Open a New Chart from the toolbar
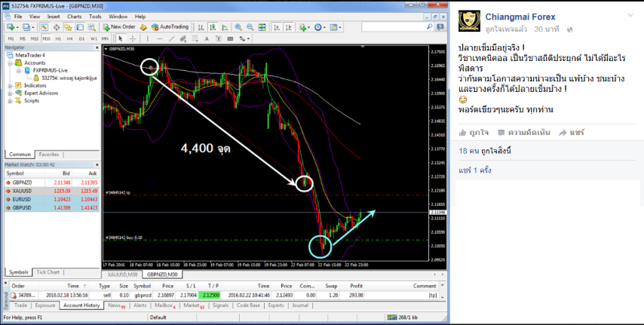 click(11, 27)
